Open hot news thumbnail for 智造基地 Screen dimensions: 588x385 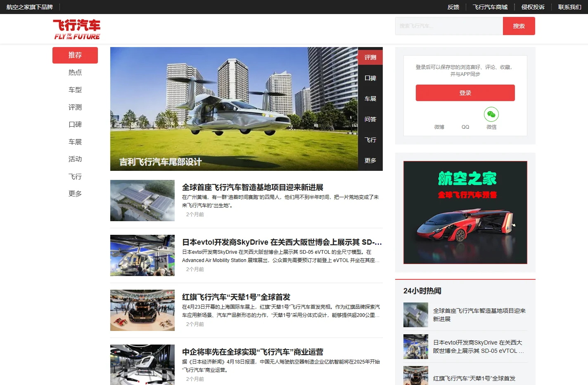click(x=416, y=315)
